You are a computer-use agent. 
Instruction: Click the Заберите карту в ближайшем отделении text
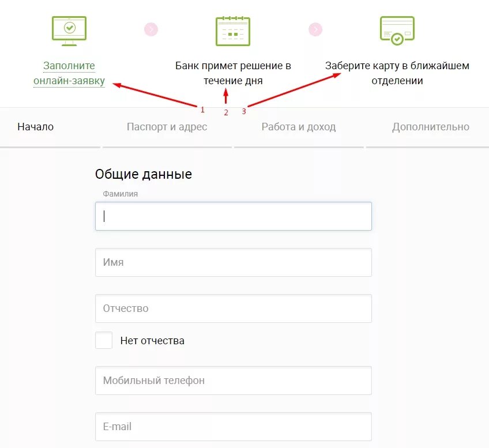397,73
